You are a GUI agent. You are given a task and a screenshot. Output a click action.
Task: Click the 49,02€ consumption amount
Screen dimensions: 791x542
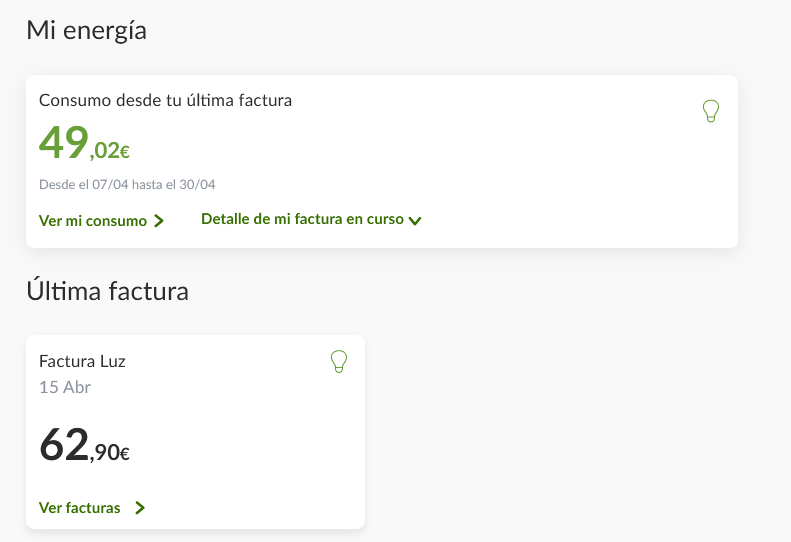coord(84,145)
